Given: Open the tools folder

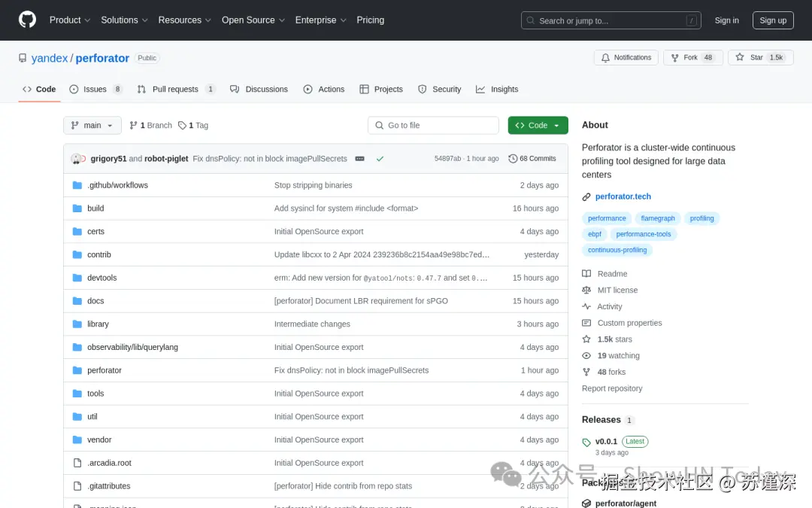Looking at the screenshot, I should [x=95, y=394].
